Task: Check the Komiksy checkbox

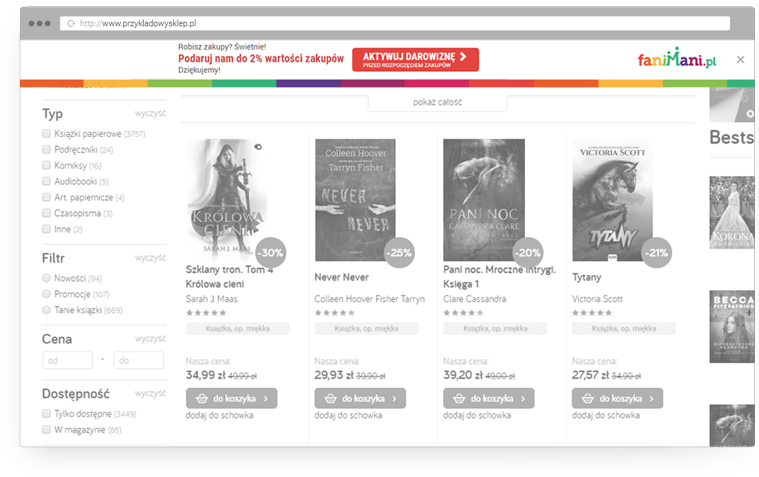Action: pos(46,166)
